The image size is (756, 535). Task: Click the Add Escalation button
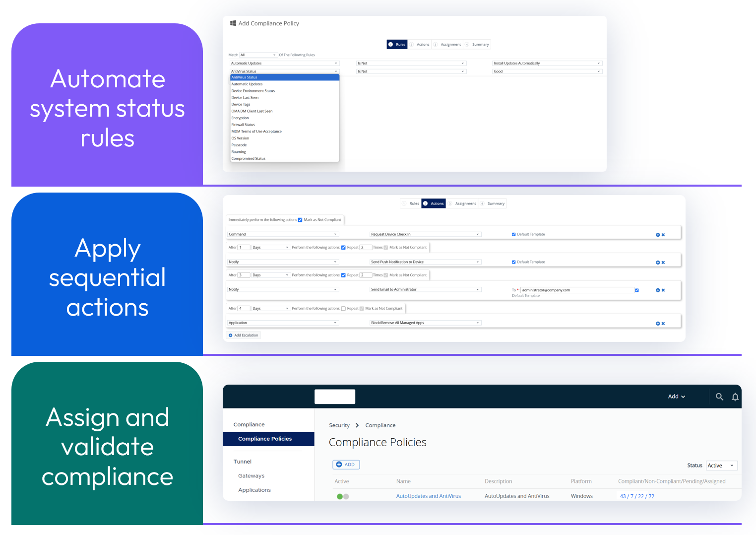244,335
